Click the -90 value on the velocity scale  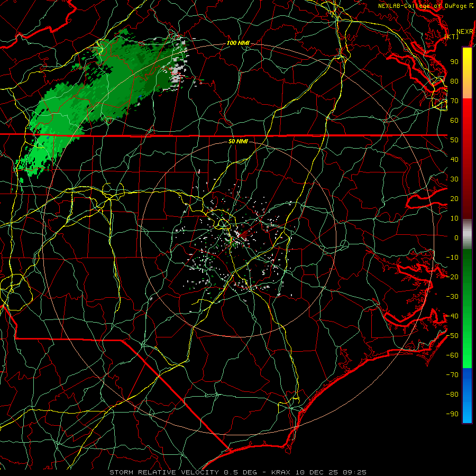pos(452,414)
